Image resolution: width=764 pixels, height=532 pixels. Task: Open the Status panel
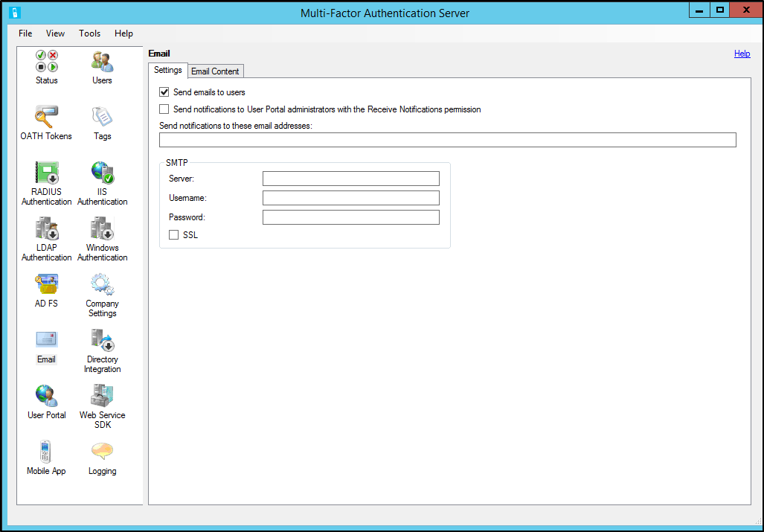pos(46,65)
